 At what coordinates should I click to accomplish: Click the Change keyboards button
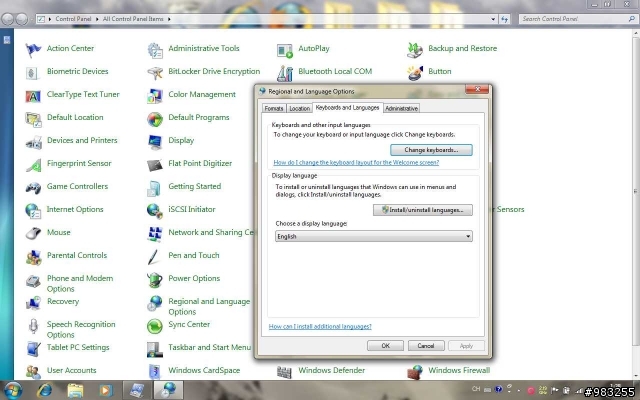coord(431,150)
